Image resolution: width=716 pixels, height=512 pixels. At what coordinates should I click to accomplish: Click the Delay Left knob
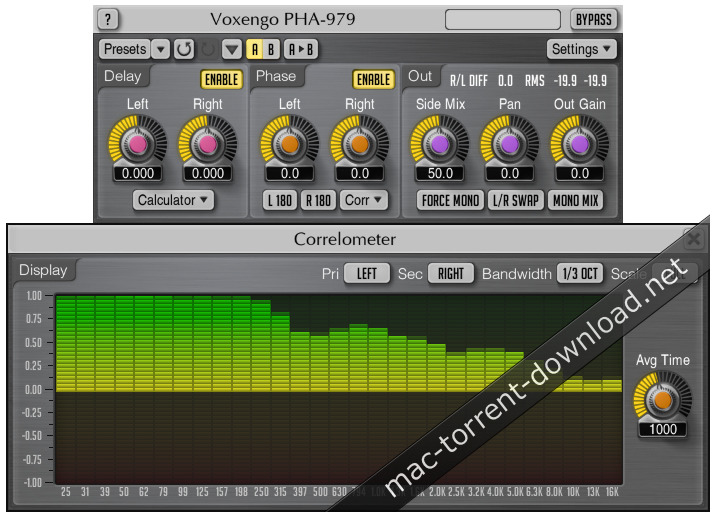137,144
